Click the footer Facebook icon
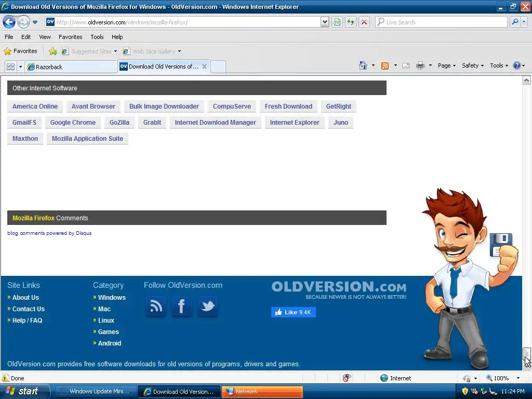The width and height of the screenshot is (532, 399). tap(181, 307)
